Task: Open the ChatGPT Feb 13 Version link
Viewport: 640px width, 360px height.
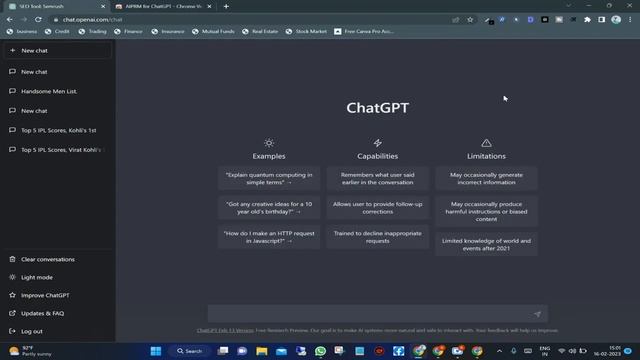Action: coord(225,330)
